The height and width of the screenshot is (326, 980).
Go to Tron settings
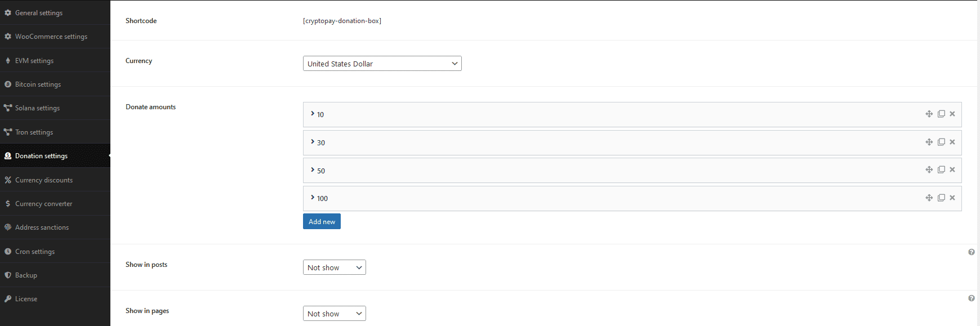tap(55, 132)
